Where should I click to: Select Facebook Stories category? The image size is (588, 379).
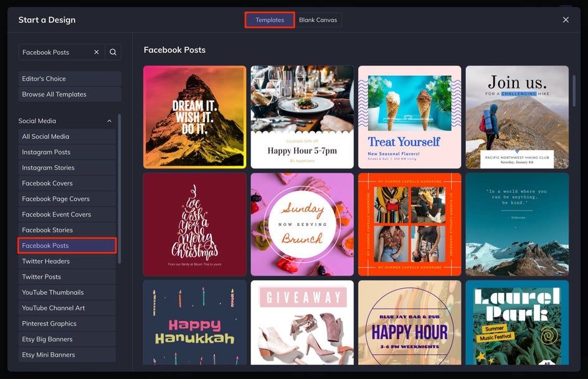[x=67, y=230]
